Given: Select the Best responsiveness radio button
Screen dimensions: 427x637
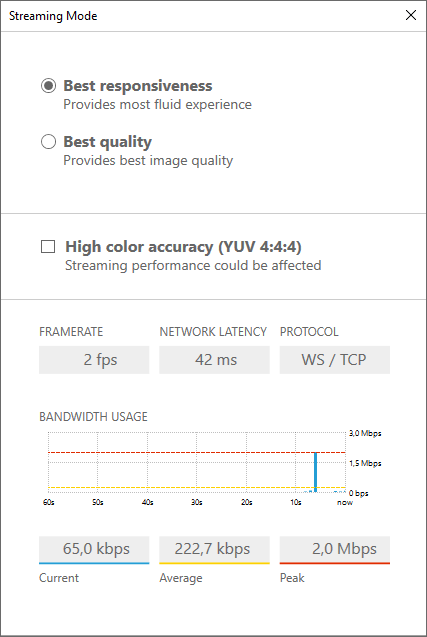Looking at the screenshot, I should 48,86.
